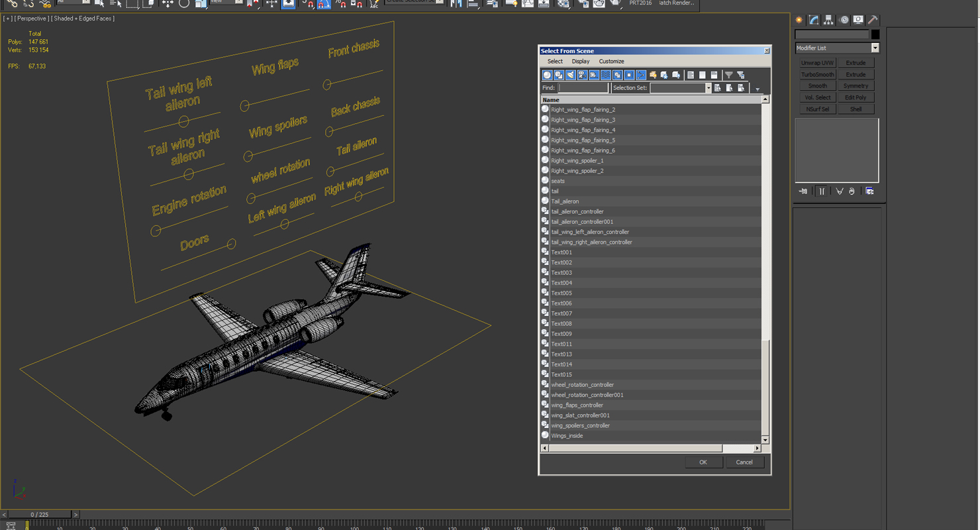Open the Display menu in Select From Scene
Image resolution: width=980 pixels, height=530 pixels.
[x=581, y=61]
